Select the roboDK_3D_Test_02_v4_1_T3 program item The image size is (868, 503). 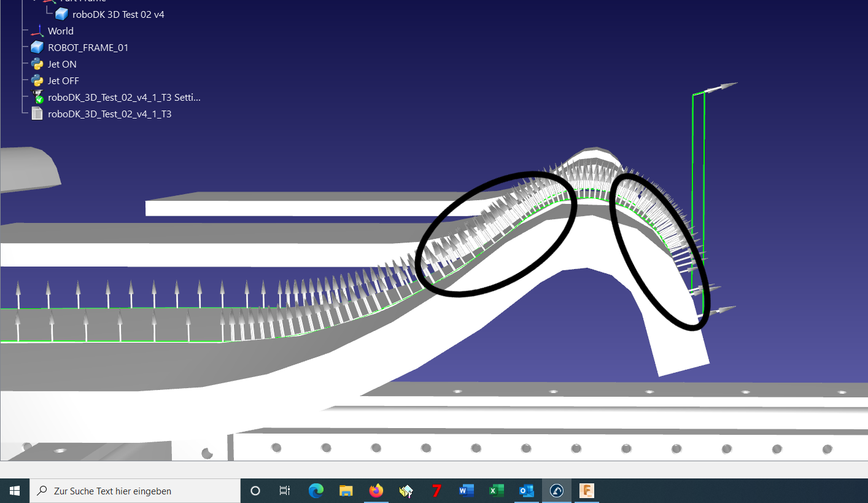(x=109, y=114)
